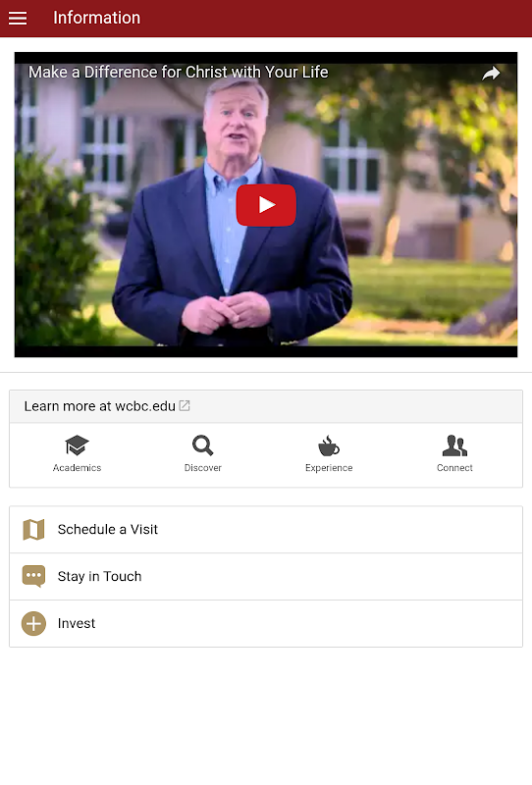The width and height of the screenshot is (532, 785).
Task: Click the chat bubble icon for Stay in Touch
Action: 33,576
